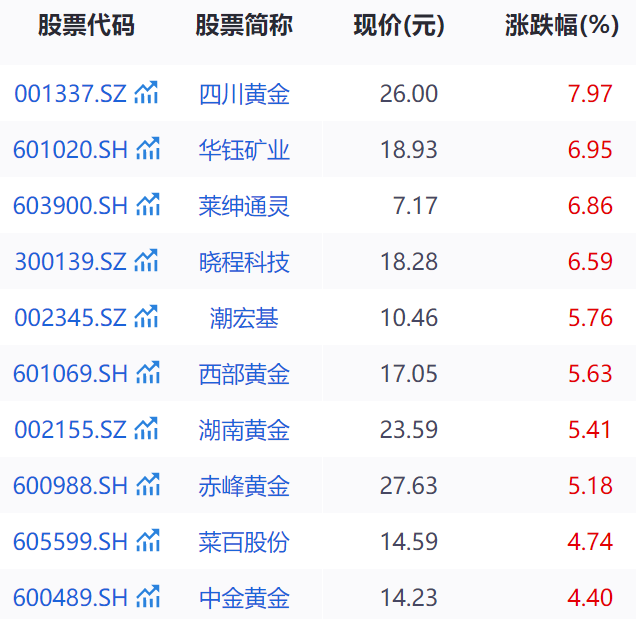Image resolution: width=636 pixels, height=619 pixels.
Task: Open the chart icon for 300139.SZ
Action: [147, 262]
